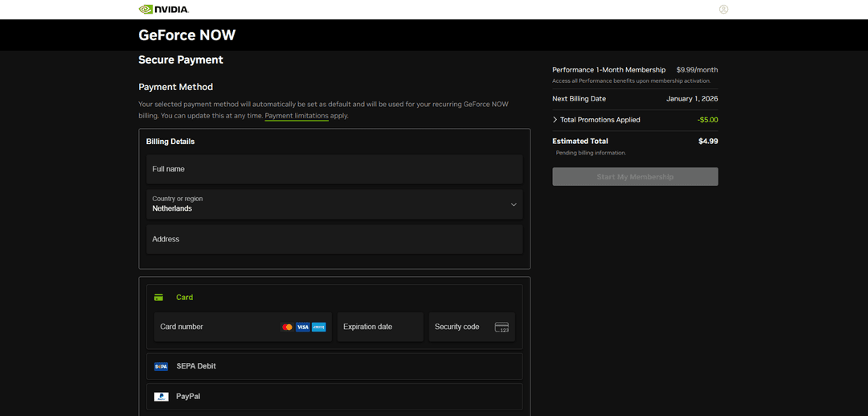Open the user account profile icon

(723, 10)
